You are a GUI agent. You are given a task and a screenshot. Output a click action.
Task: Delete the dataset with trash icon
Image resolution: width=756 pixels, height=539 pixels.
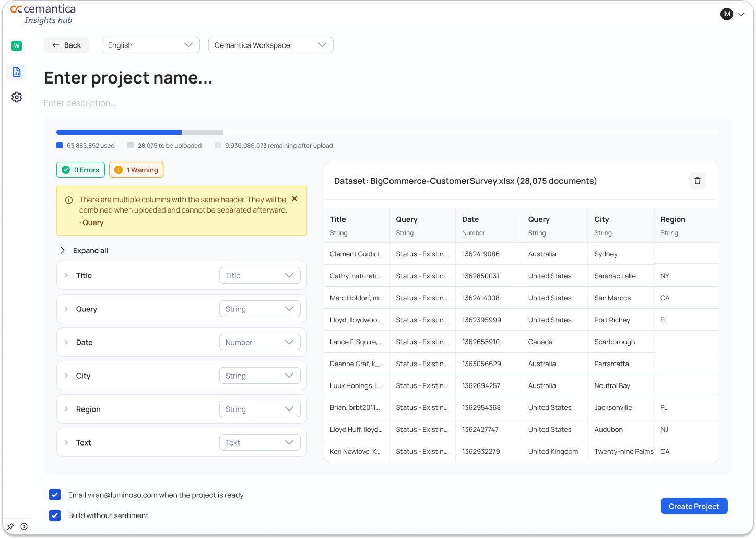[698, 181]
